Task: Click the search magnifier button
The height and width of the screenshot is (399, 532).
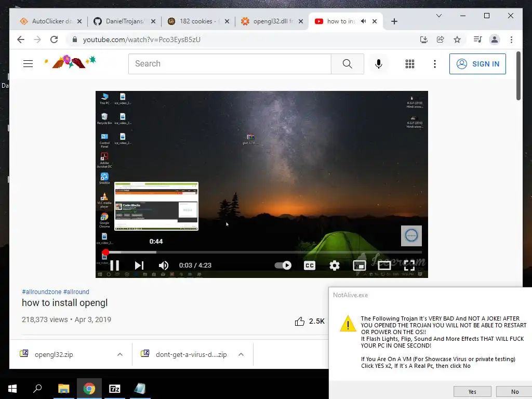Action: click(x=348, y=64)
